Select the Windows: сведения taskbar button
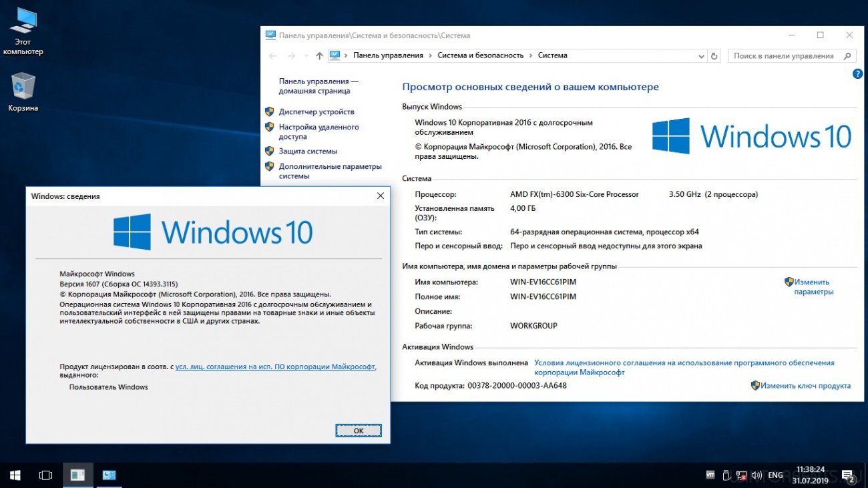The height and width of the screenshot is (488, 868). (77, 475)
